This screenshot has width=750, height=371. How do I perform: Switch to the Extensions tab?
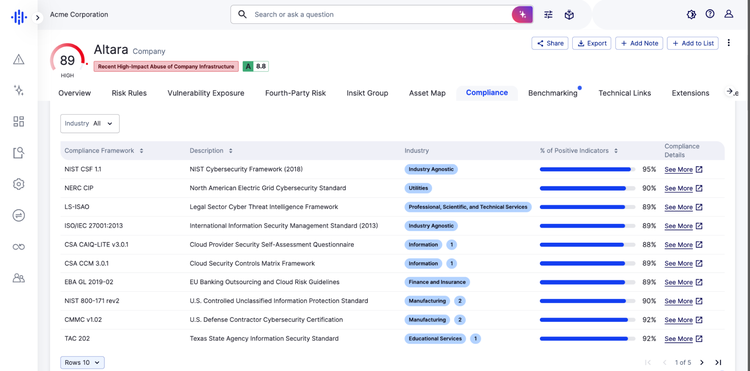click(x=690, y=93)
